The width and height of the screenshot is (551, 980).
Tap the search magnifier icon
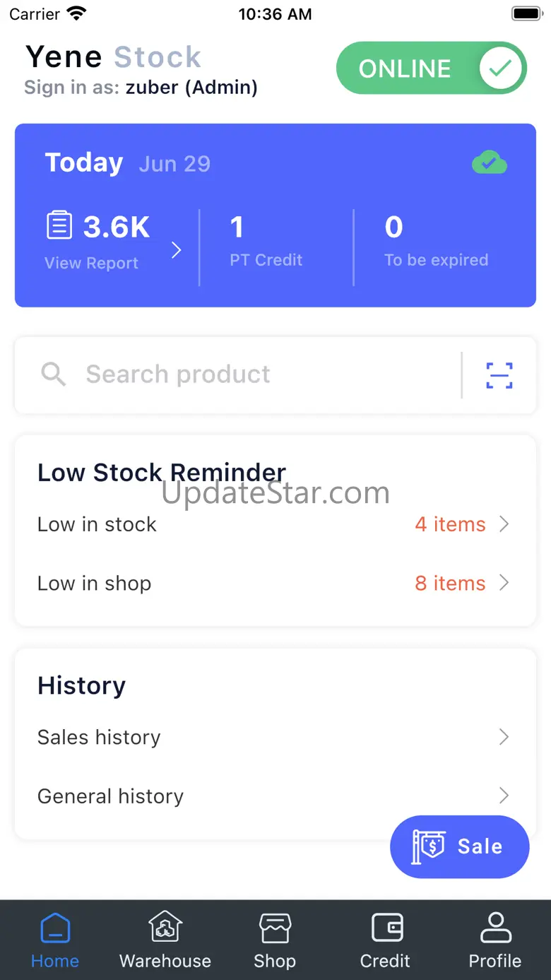[x=54, y=374]
